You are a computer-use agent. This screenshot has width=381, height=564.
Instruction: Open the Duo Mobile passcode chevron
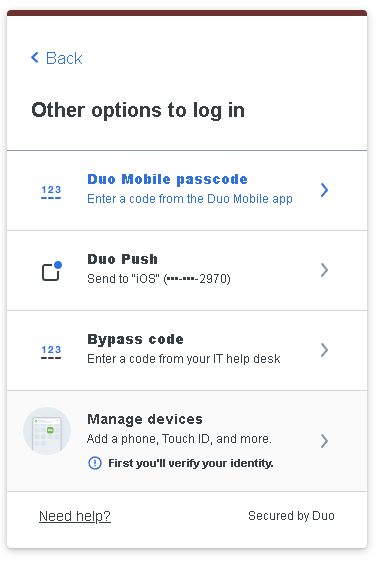(x=324, y=190)
